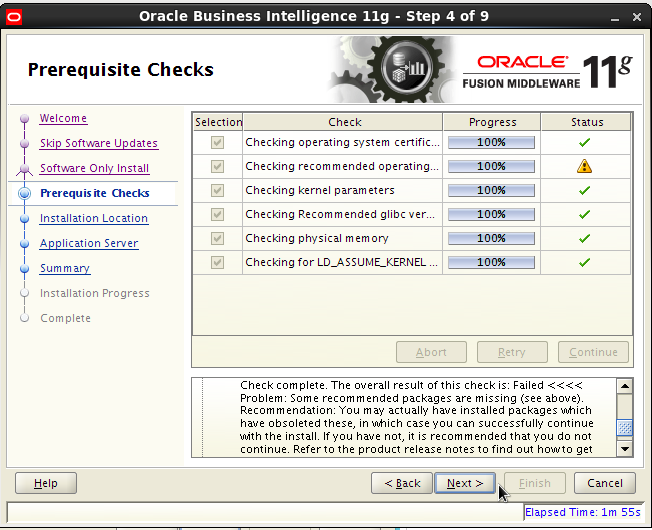Image resolution: width=652 pixels, height=530 pixels.
Task: Toggle checkbox for kernel parameters check
Action: (x=217, y=190)
